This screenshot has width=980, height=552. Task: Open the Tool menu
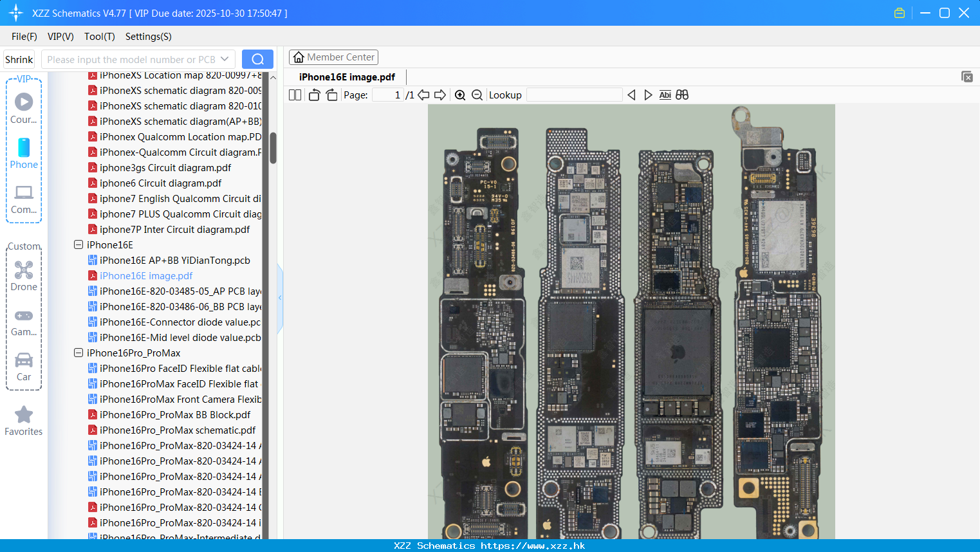pyautogui.click(x=100, y=37)
